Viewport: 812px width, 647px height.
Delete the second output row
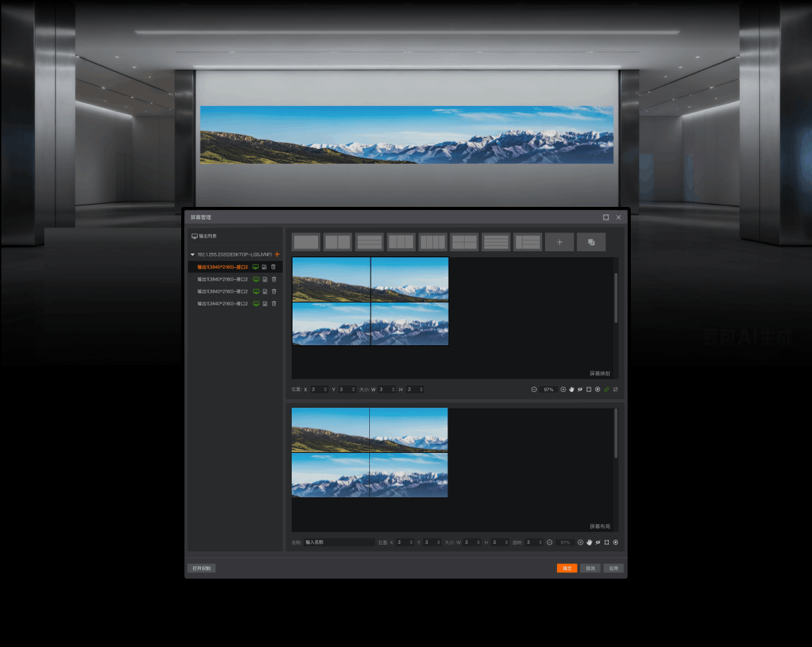click(274, 279)
